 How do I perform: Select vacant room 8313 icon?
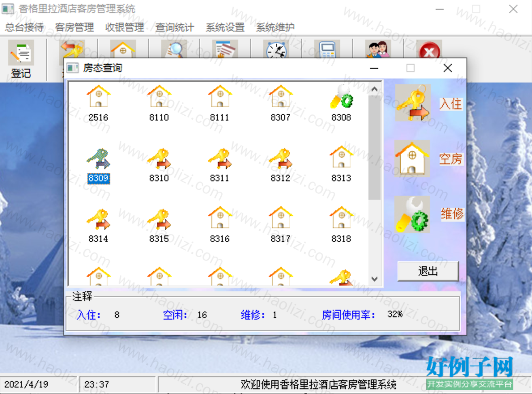pyautogui.click(x=341, y=157)
